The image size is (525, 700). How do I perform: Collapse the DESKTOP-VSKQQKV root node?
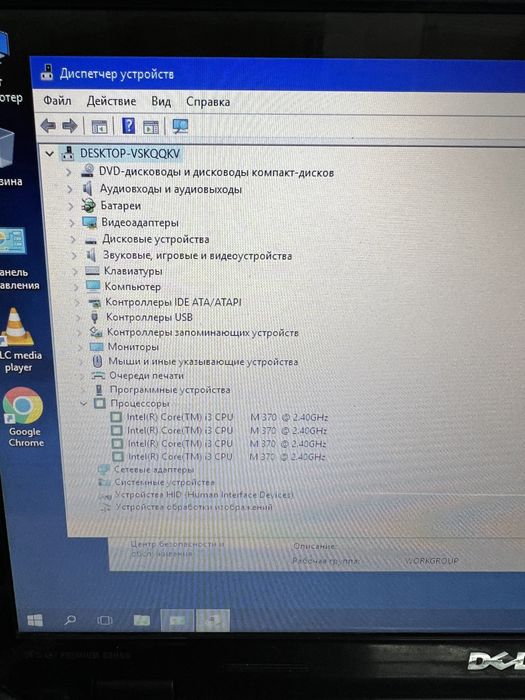[50, 154]
